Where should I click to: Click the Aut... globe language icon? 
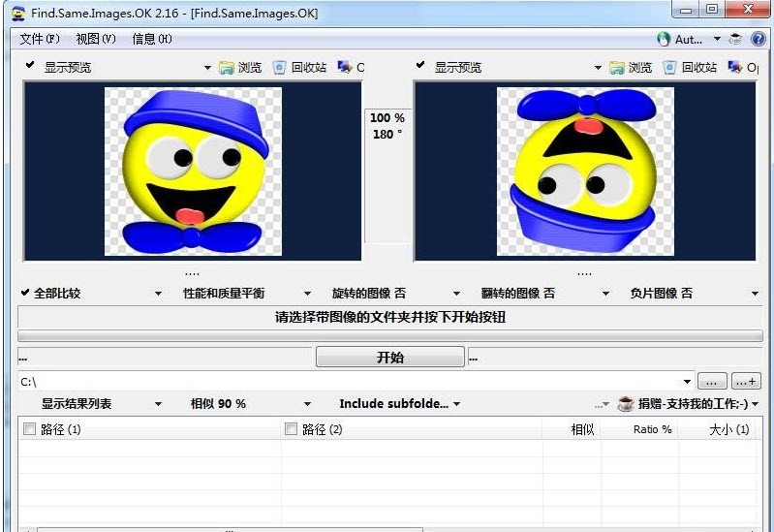click(664, 39)
